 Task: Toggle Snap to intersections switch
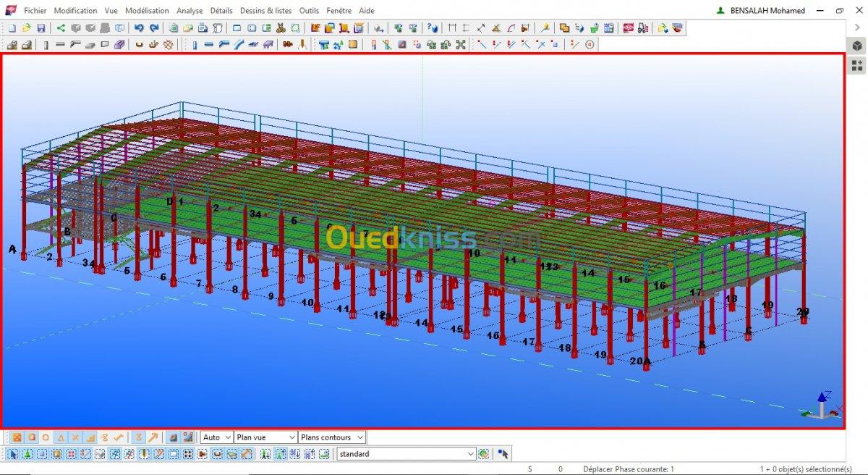click(x=75, y=437)
